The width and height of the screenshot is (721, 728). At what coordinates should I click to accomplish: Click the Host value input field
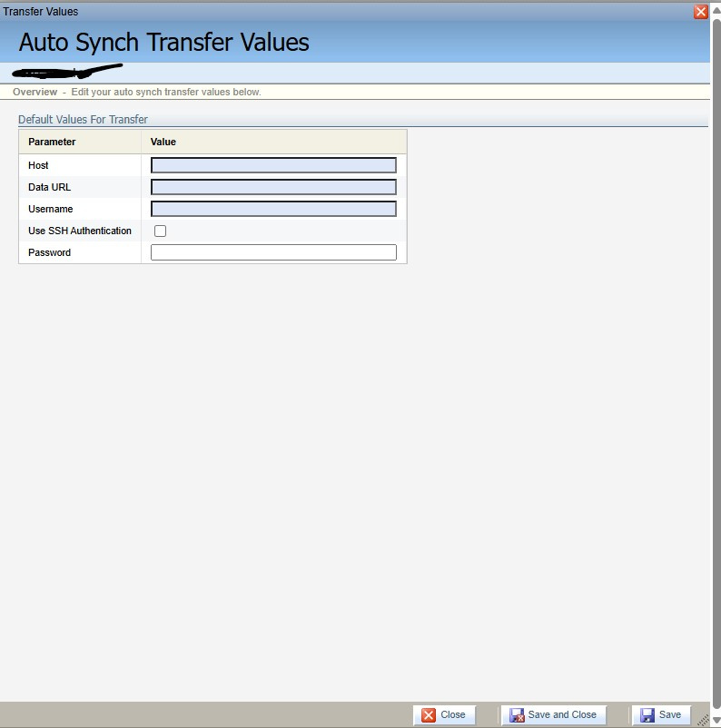click(x=273, y=165)
